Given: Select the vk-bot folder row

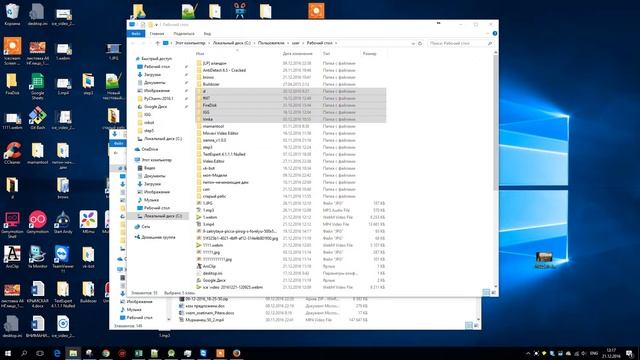Looking at the screenshot, I should pyautogui.click(x=291, y=168).
